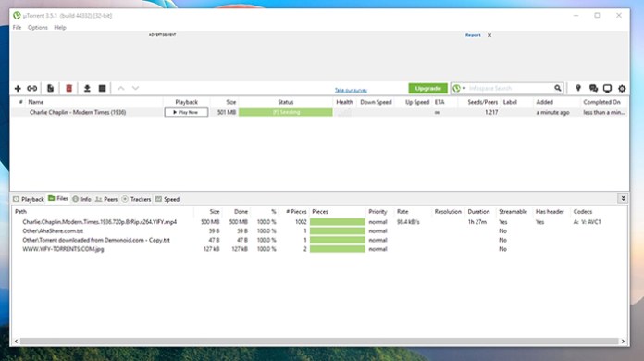Click the green Seeding status bar
This screenshot has width=644, height=361.
(x=286, y=112)
